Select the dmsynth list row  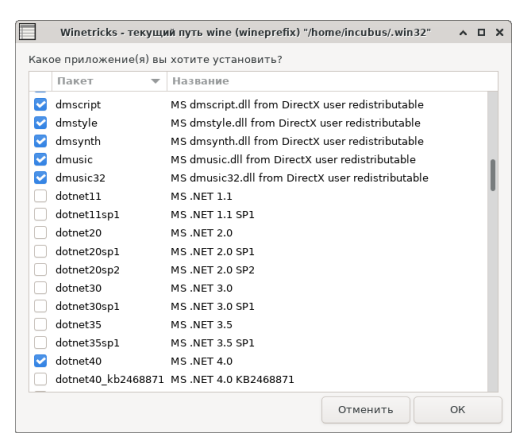pos(258,141)
